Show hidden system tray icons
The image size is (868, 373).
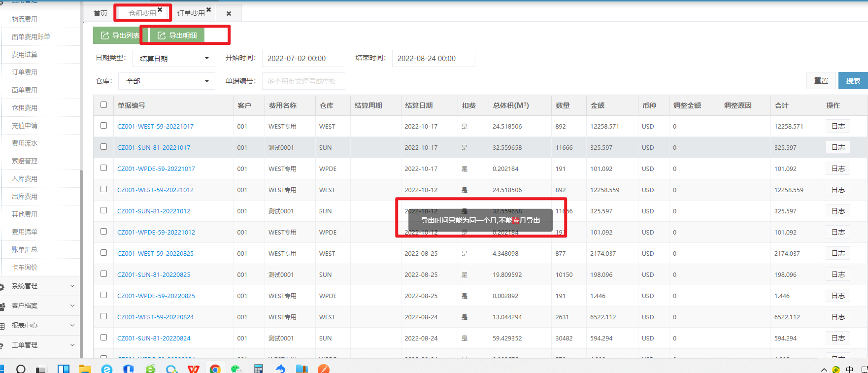click(824, 370)
